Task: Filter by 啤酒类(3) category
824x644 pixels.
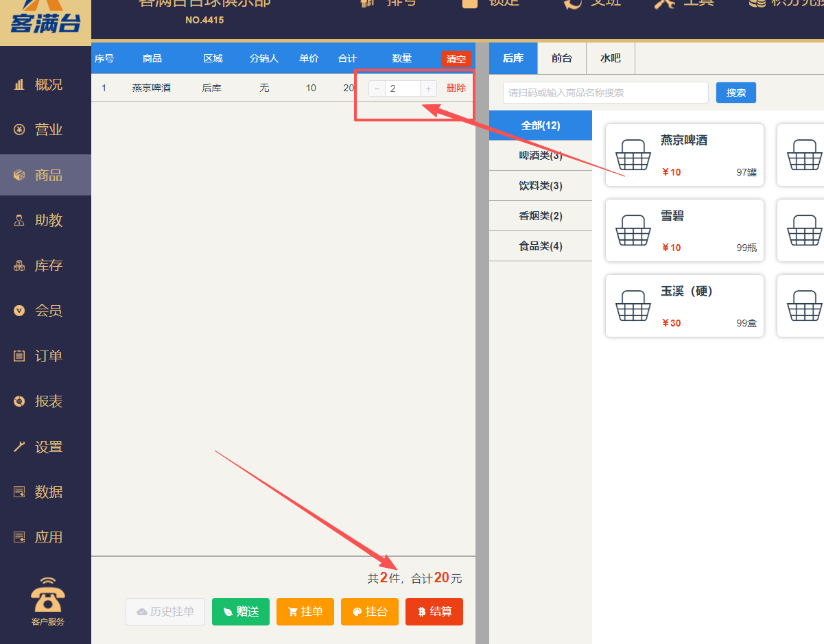Action: tap(540, 156)
